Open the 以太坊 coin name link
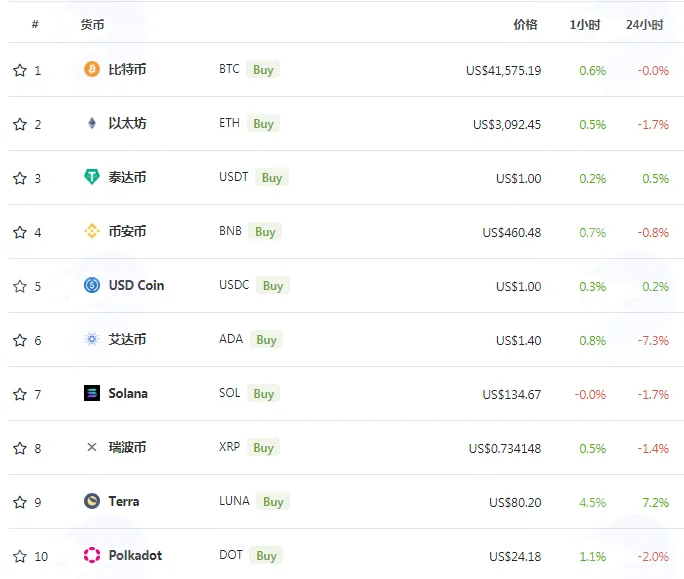The width and height of the screenshot is (684, 579). click(127, 123)
